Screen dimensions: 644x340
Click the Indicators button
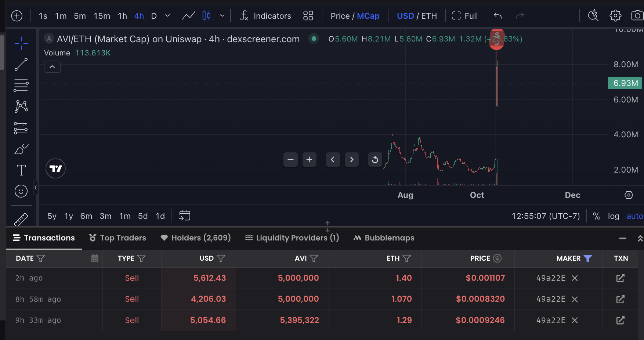click(265, 16)
